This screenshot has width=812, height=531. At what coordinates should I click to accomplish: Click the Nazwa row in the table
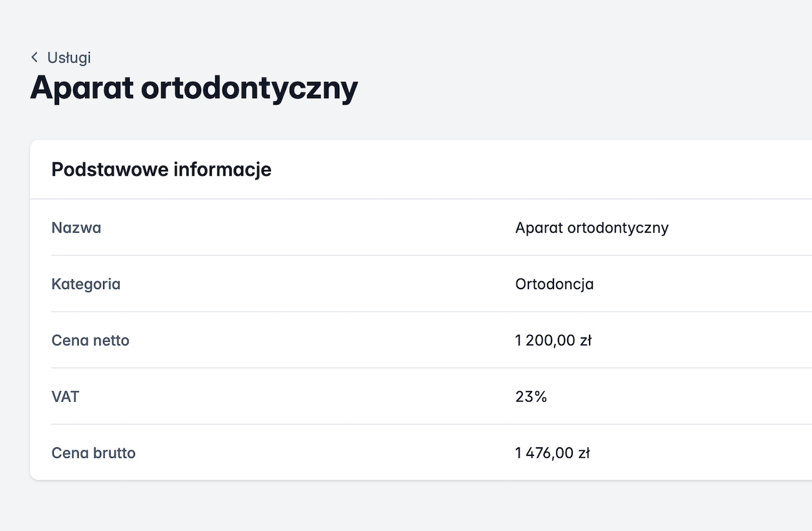312,227
